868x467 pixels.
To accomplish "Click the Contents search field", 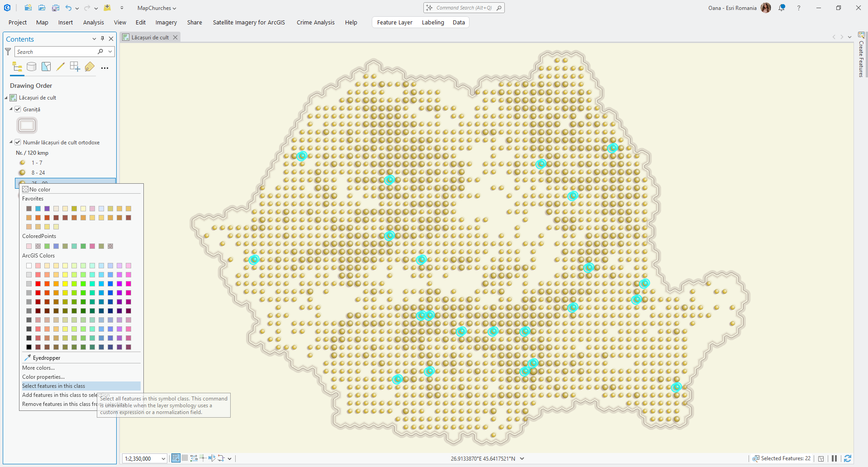I will click(x=55, y=52).
